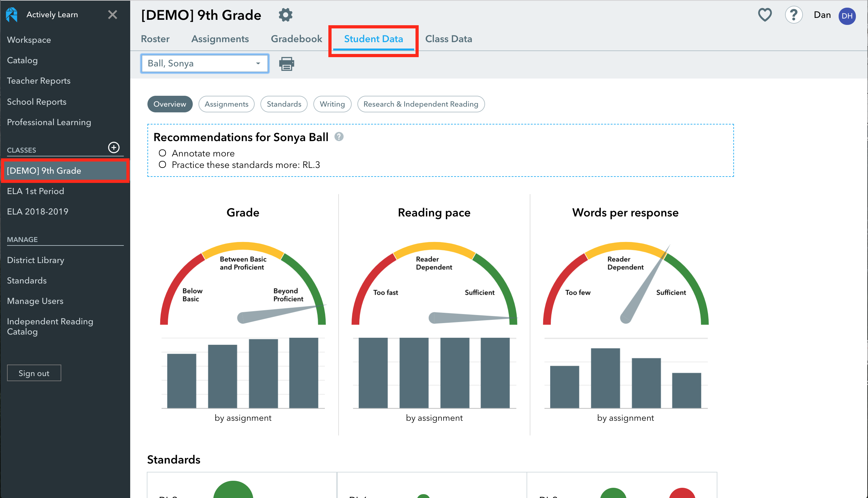Viewport: 868px width, 498px height.
Task: Click the Dan username in header
Action: (822, 15)
